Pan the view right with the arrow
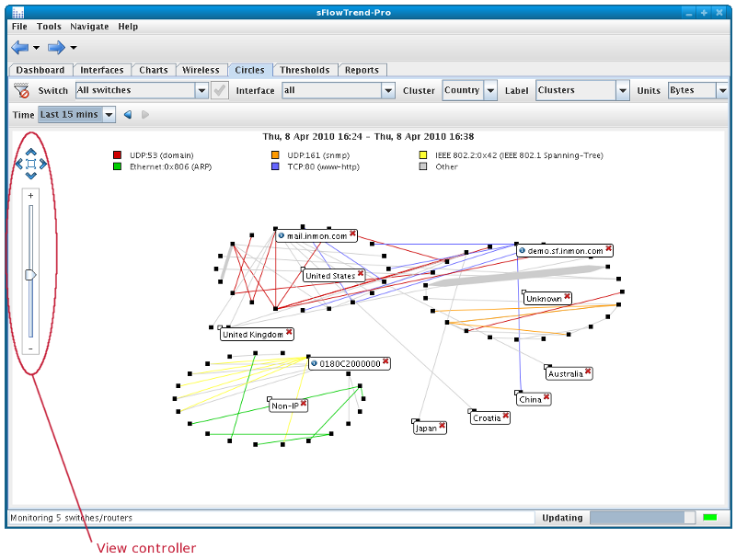The height and width of the screenshot is (560, 736). pos(43,165)
